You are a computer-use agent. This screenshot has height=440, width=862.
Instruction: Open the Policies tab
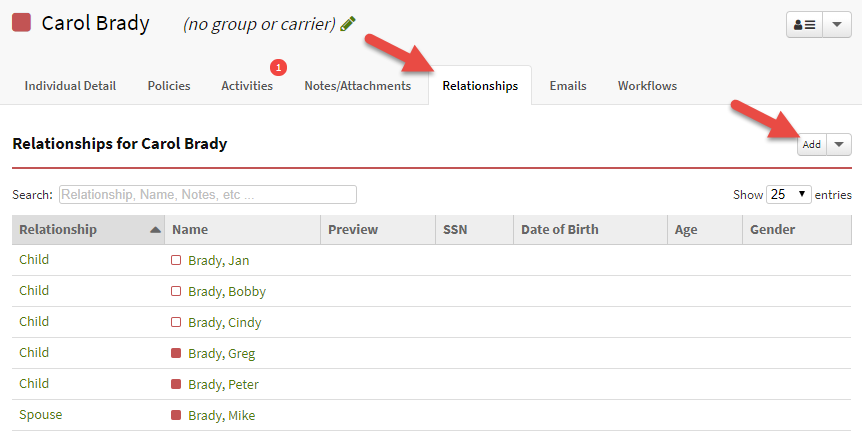point(169,86)
